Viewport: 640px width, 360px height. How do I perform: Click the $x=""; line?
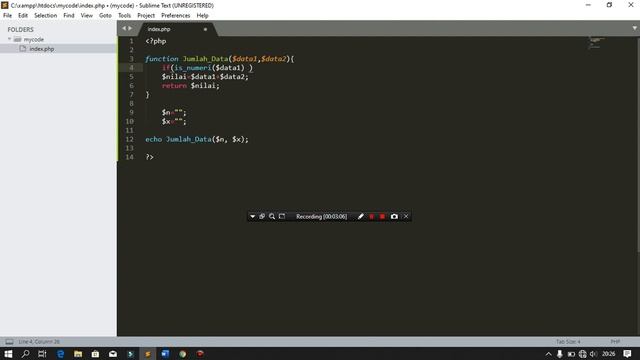174,122
